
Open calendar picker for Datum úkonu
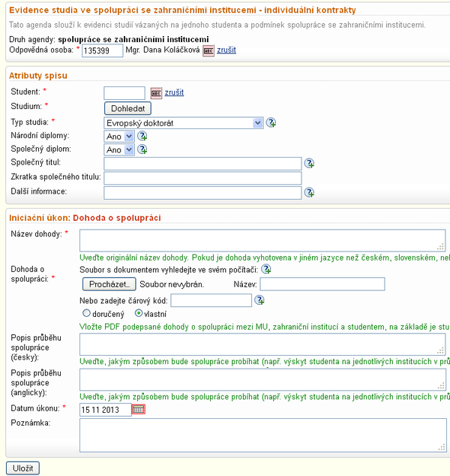click(139, 409)
